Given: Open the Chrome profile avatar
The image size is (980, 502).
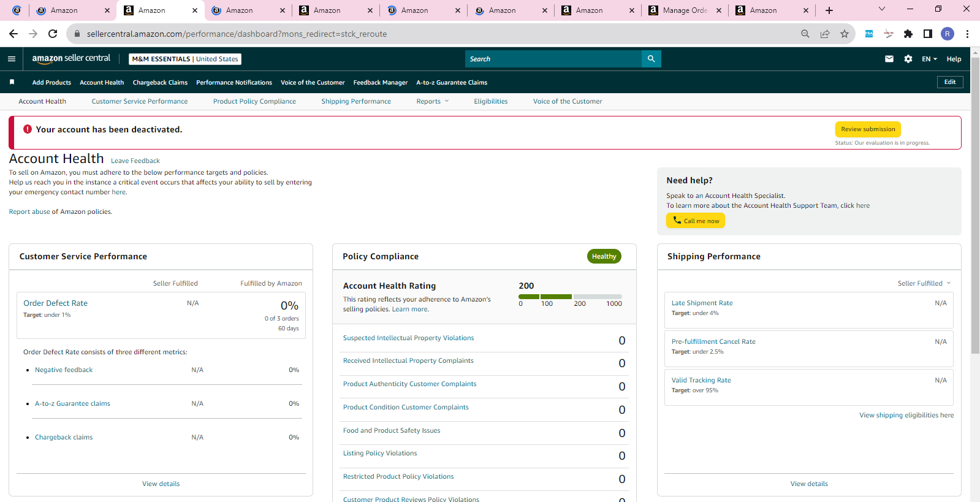Looking at the screenshot, I should (948, 34).
